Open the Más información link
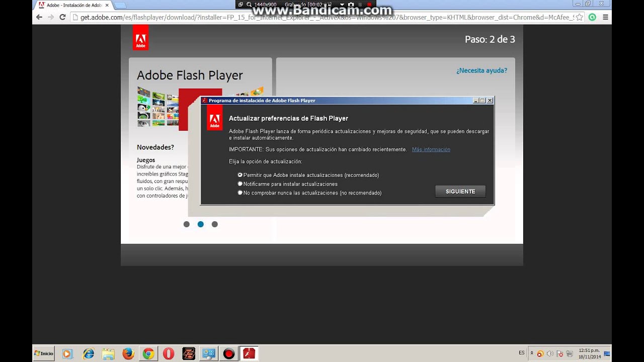Image resolution: width=644 pixels, height=362 pixels. click(431, 149)
